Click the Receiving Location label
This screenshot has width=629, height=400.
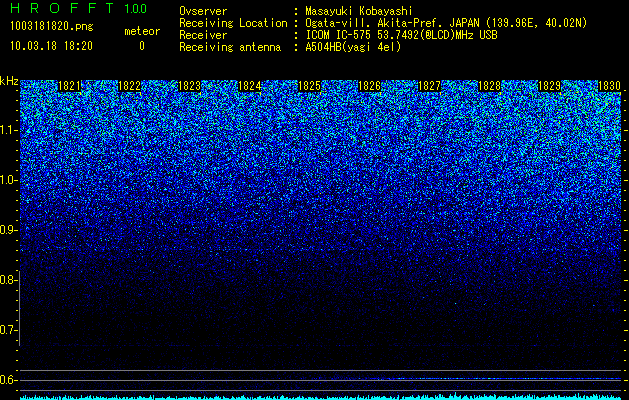(233, 23)
